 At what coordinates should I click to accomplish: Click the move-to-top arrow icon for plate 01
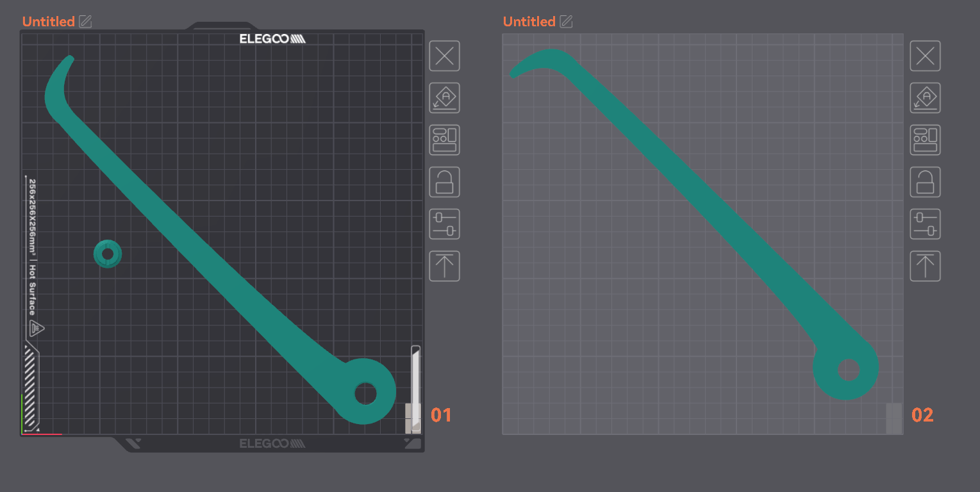[x=444, y=266]
